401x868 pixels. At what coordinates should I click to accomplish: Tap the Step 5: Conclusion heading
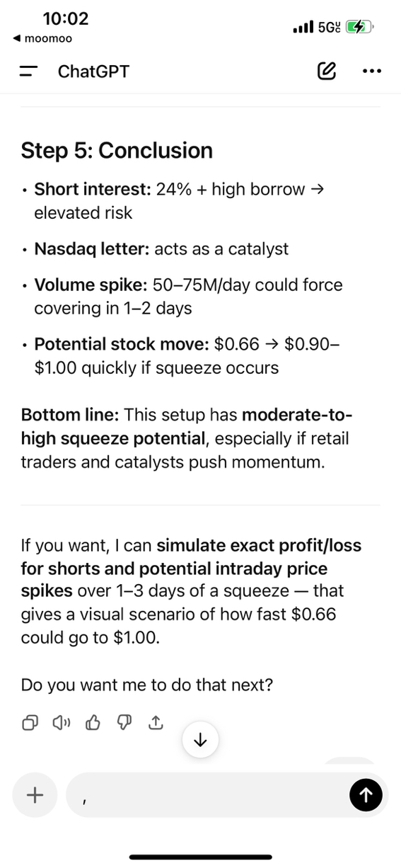[x=117, y=150]
